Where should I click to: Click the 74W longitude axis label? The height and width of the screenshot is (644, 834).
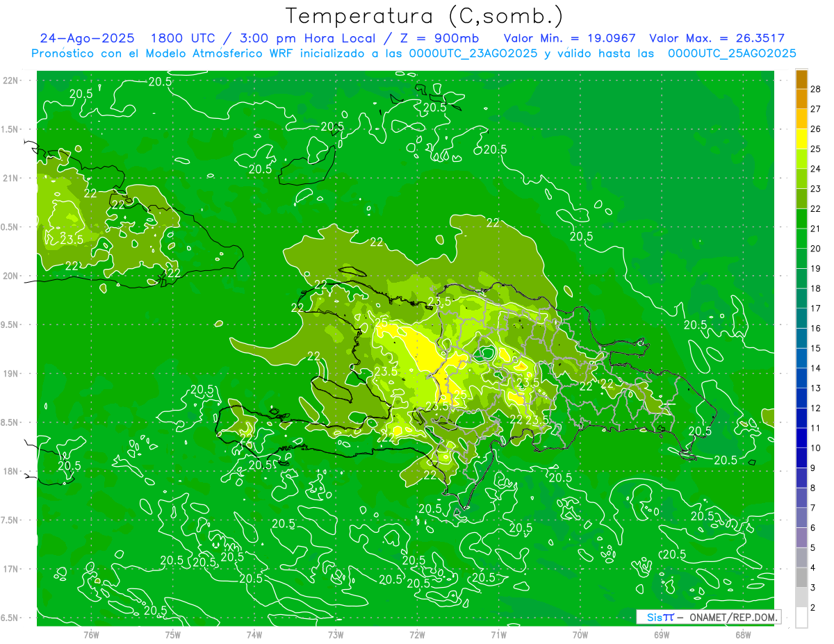tap(254, 634)
